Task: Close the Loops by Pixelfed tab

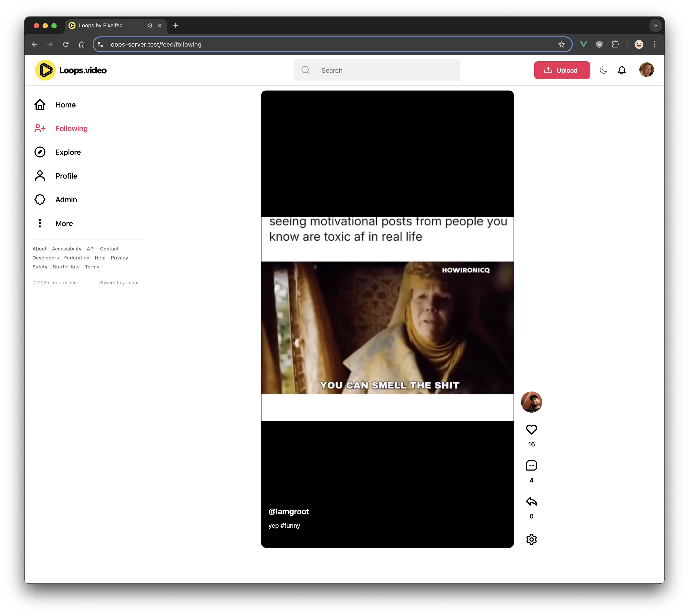Action: (x=160, y=25)
